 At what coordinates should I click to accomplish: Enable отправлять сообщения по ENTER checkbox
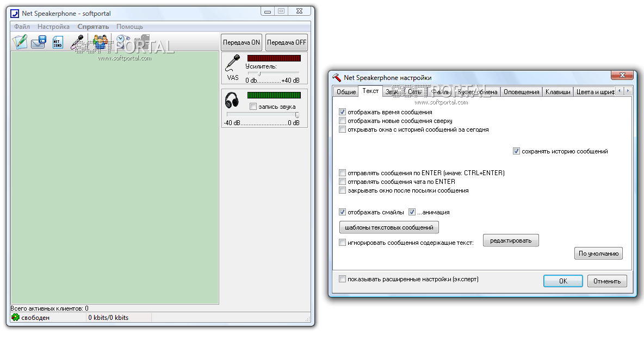coord(343,173)
